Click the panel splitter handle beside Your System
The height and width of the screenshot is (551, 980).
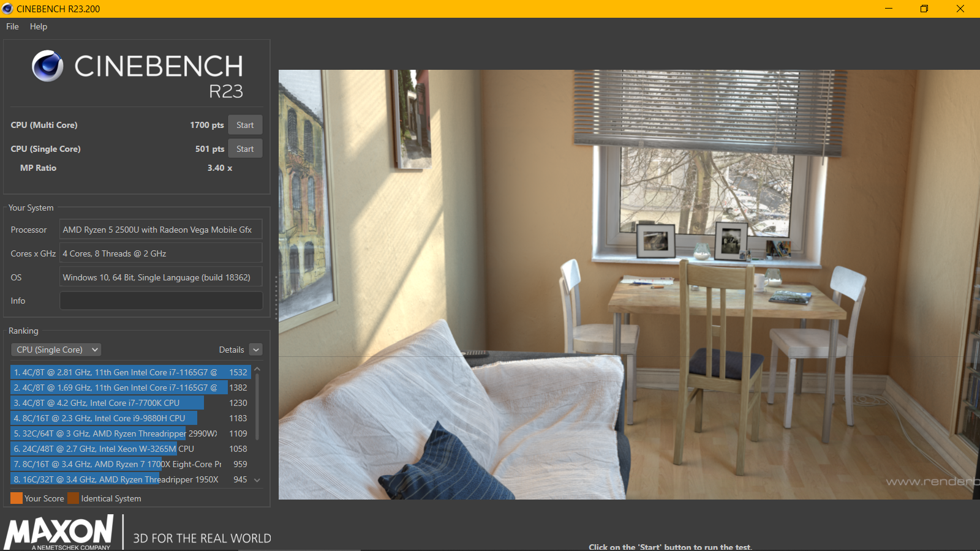point(276,298)
